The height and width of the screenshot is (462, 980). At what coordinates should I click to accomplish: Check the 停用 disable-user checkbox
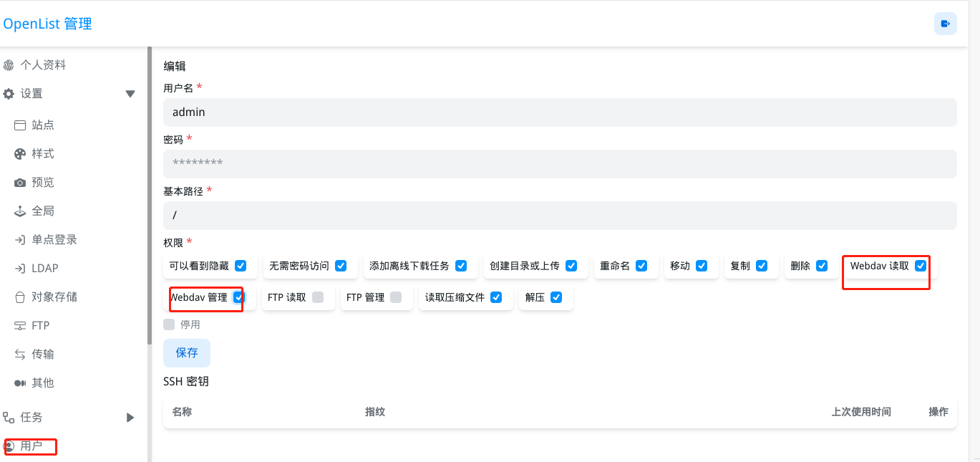169,324
